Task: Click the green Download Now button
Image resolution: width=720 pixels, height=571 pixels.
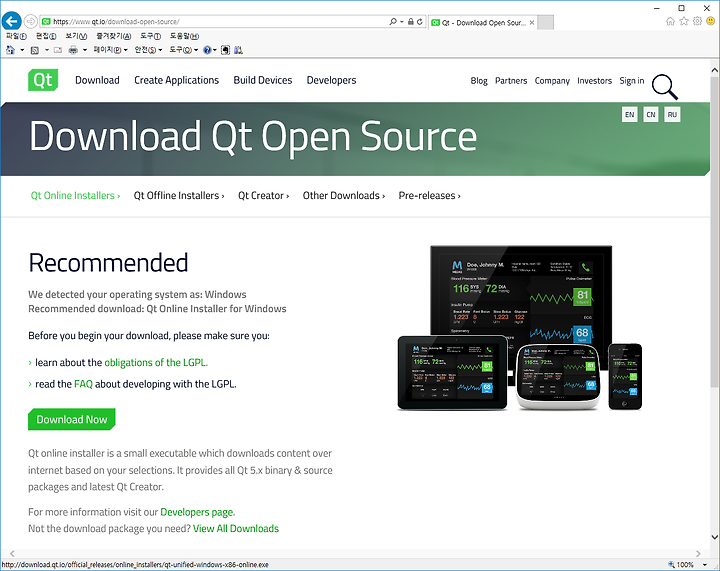Action: click(72, 419)
